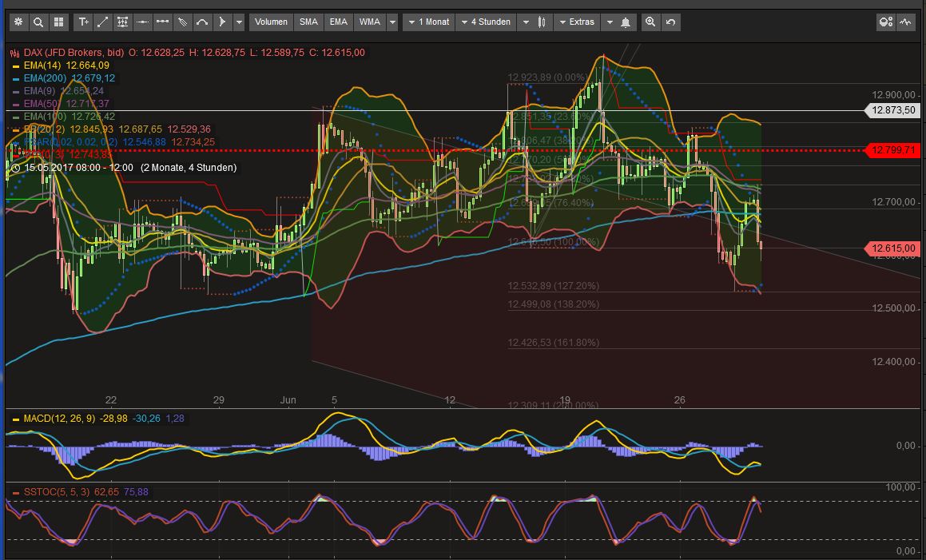Click the EMA button in the toolbar
This screenshot has width=926, height=560.
(338, 22)
